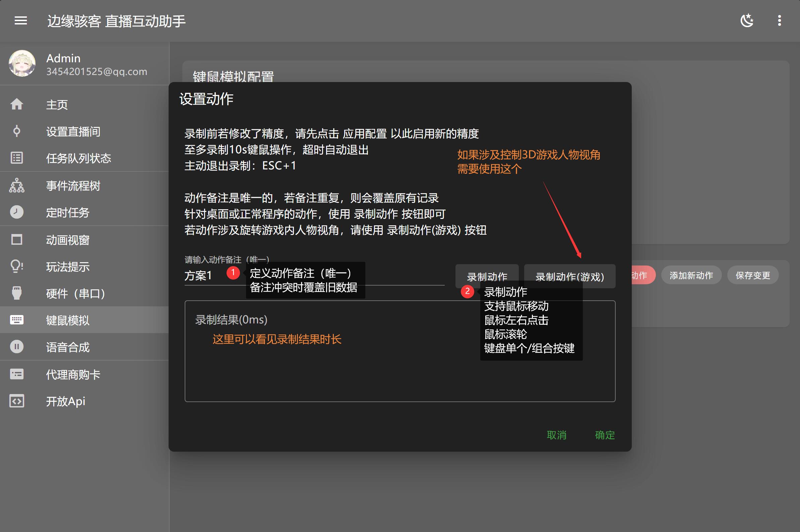800x532 pixels.
Task: Open 语音合成 voice synthesis icon
Action: [x=17, y=347]
